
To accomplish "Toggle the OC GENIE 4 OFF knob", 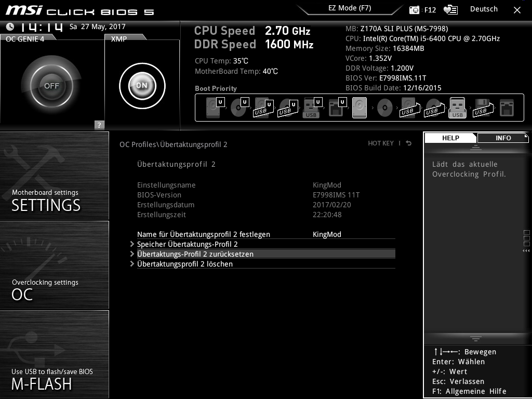I will click(x=51, y=86).
